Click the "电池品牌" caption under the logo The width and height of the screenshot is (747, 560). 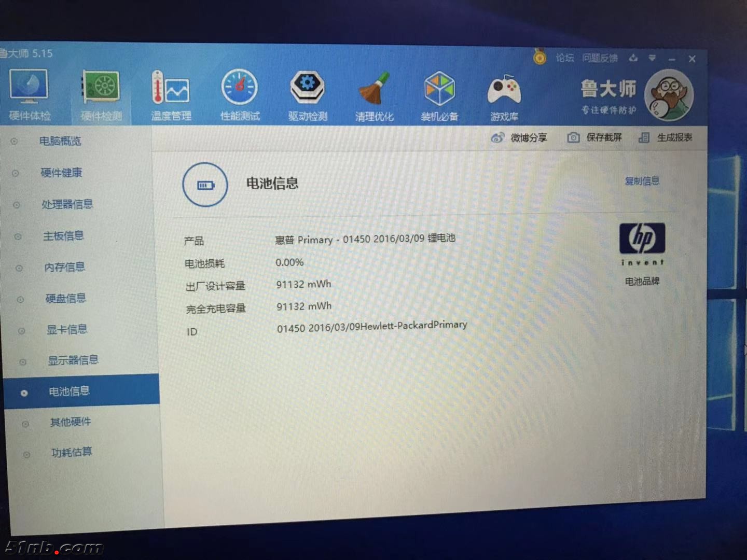point(642,282)
